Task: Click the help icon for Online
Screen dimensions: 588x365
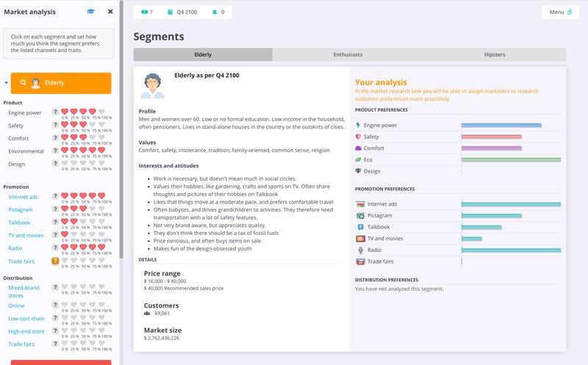Action: [55, 305]
